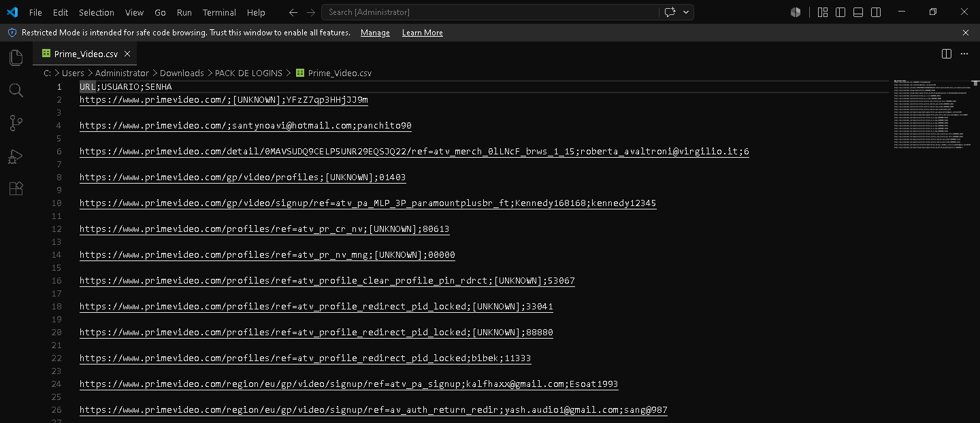Click the CSV file icon in the breadcrumb

299,73
